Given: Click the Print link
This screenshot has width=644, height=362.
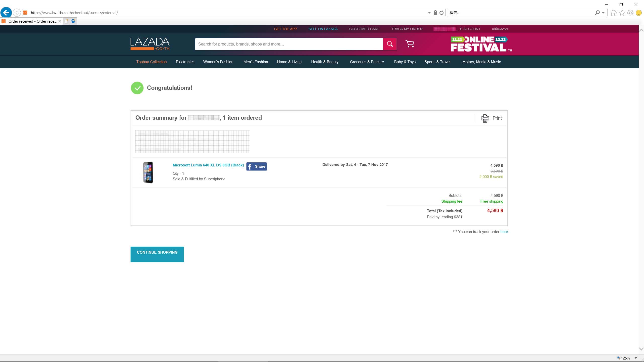Looking at the screenshot, I should pos(497,118).
